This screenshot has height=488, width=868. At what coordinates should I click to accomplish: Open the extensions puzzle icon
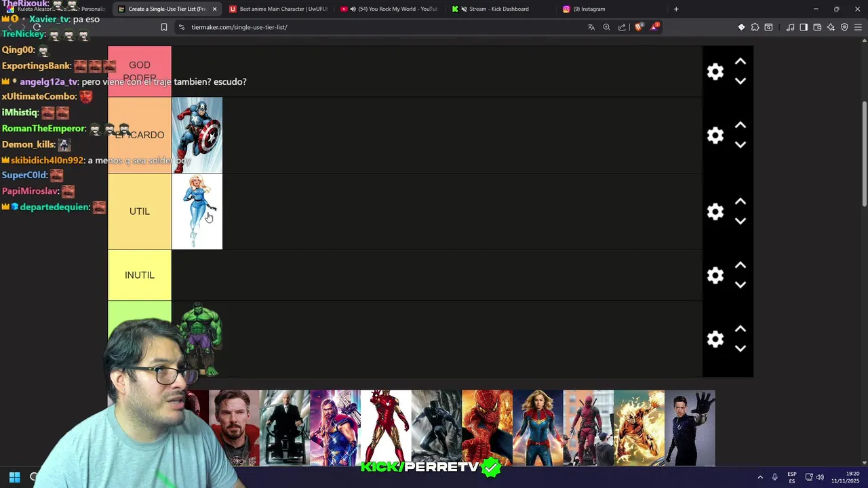[x=755, y=27]
